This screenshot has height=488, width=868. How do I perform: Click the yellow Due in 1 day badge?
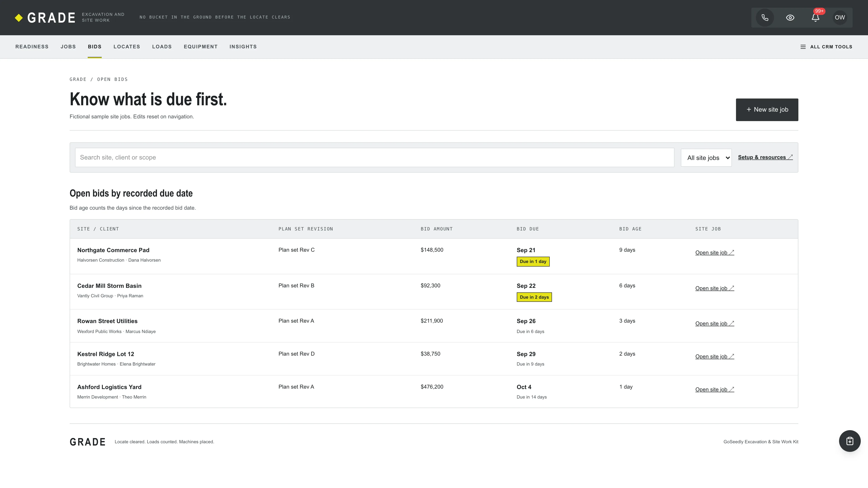pos(533,261)
